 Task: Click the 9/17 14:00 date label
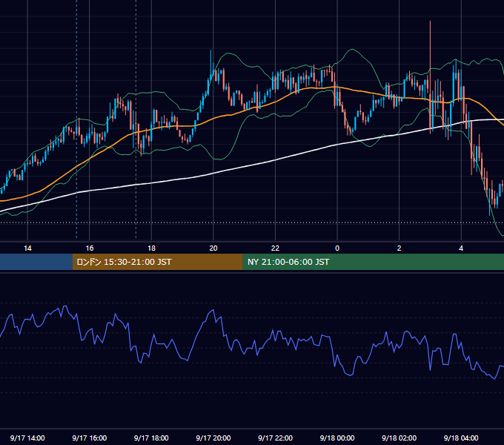27,438
